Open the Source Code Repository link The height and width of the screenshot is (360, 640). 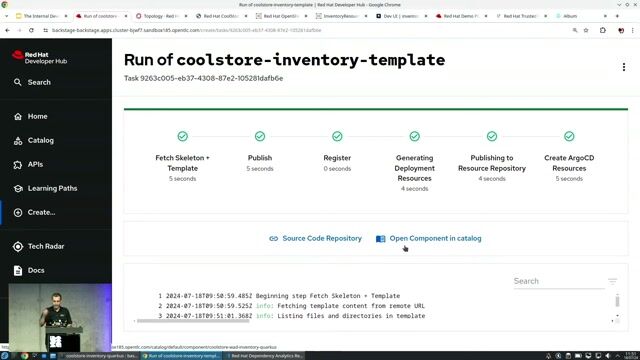(x=316, y=238)
